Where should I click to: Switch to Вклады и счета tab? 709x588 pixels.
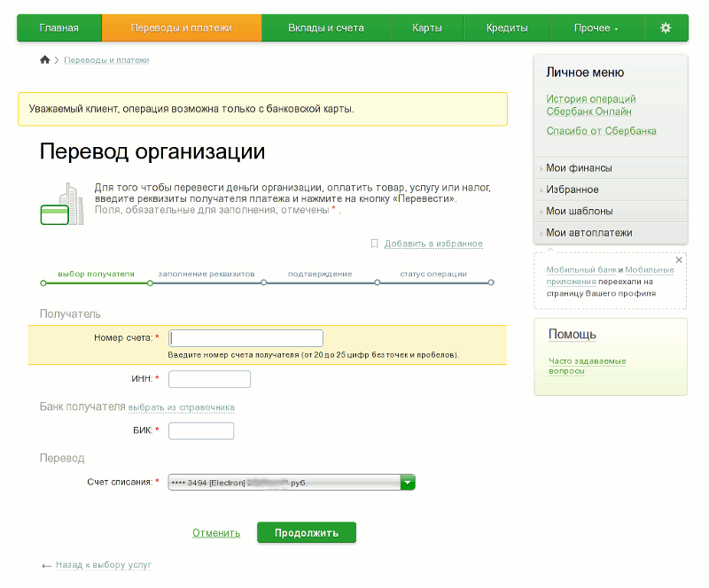325,27
